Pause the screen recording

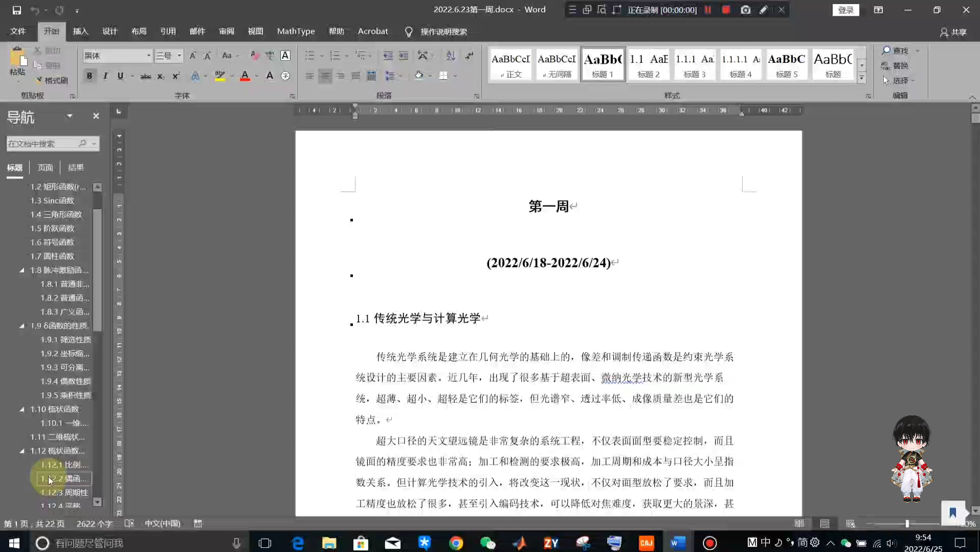coord(707,10)
